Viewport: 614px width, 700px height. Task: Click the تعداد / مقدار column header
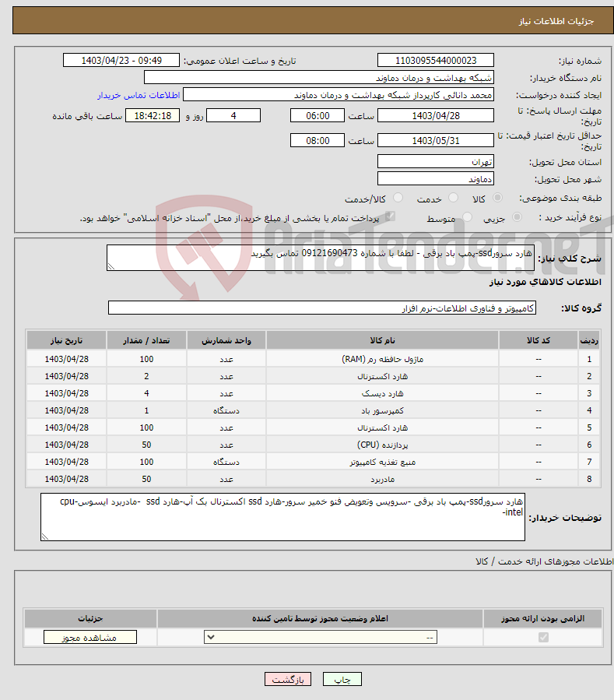(x=146, y=340)
